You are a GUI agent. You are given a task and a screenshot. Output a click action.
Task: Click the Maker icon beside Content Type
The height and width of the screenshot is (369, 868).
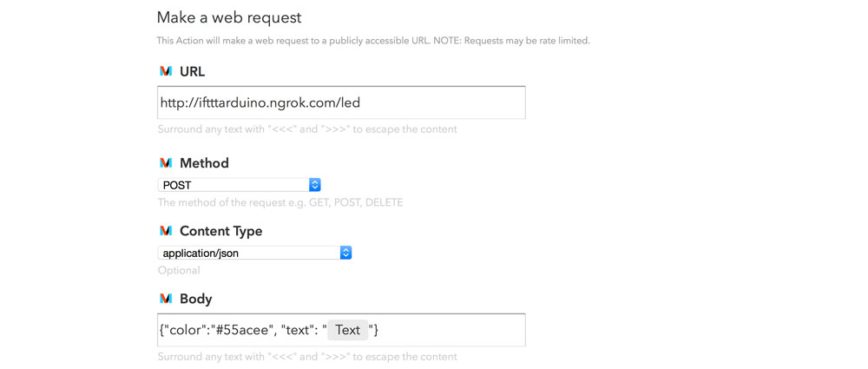tap(166, 231)
